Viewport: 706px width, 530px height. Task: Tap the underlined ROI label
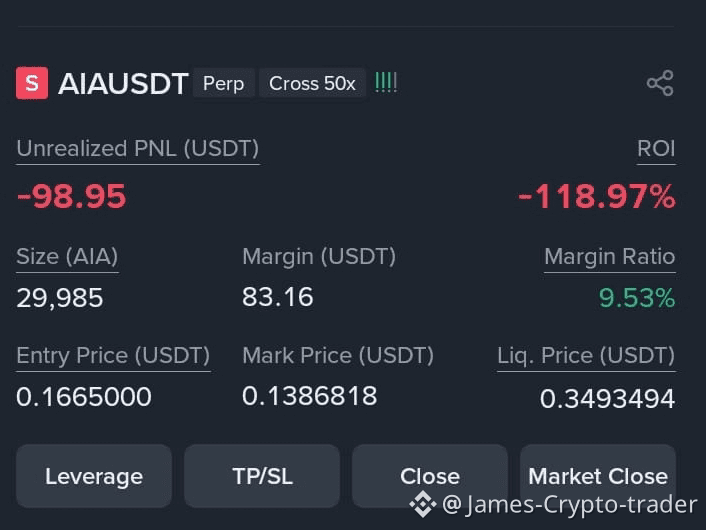[656, 149]
